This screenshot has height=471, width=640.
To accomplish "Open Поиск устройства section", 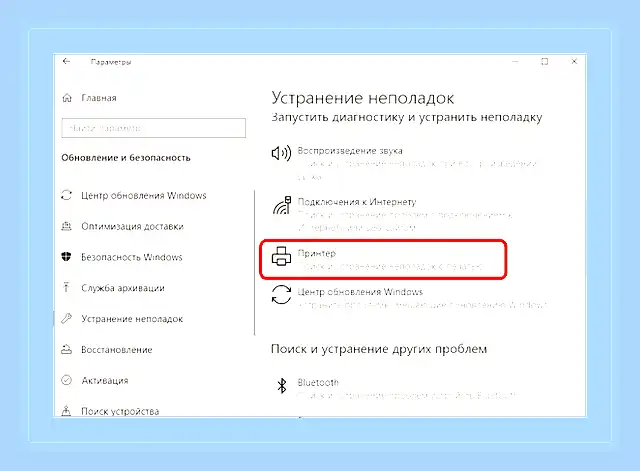I will [x=120, y=411].
